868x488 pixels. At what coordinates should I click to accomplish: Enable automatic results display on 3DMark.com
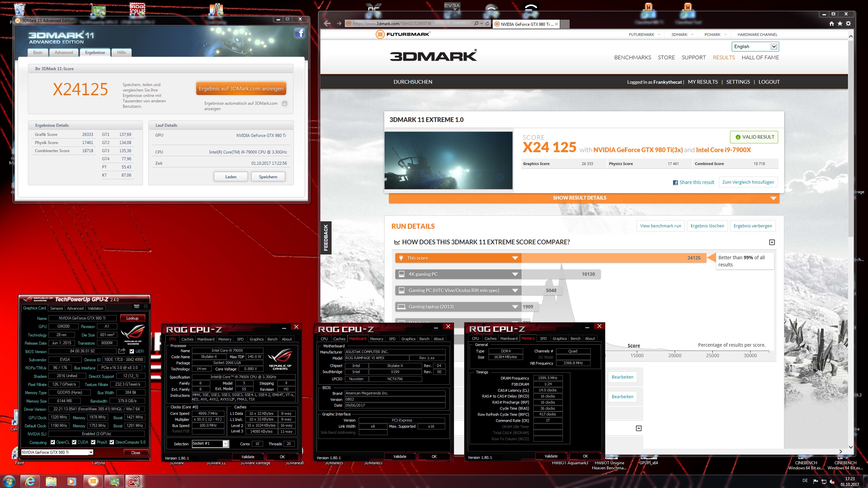284,103
